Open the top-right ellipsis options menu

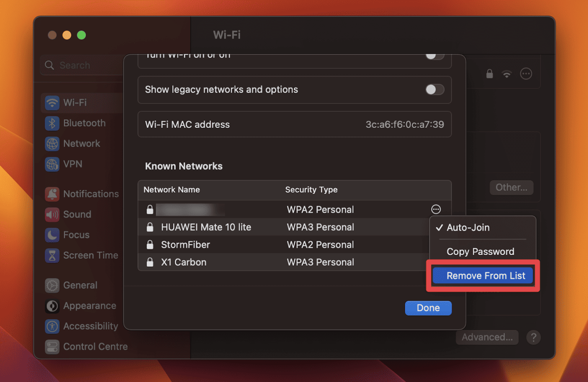point(526,73)
